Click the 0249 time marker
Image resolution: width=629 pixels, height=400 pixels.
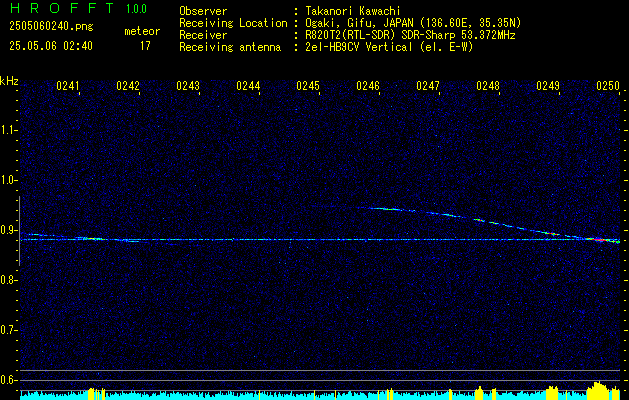point(548,85)
